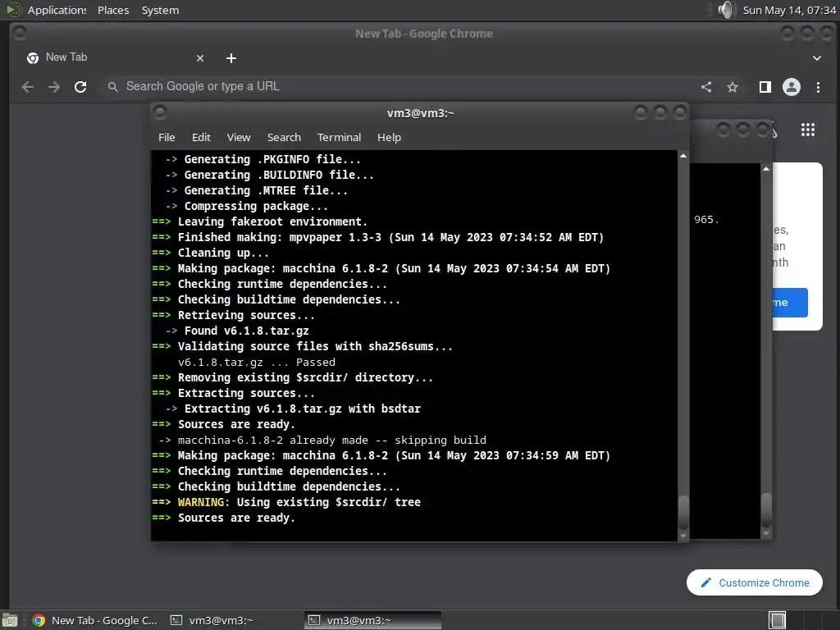Open the Terminal menu in terminal menubar
This screenshot has width=840, height=630.
coord(339,137)
